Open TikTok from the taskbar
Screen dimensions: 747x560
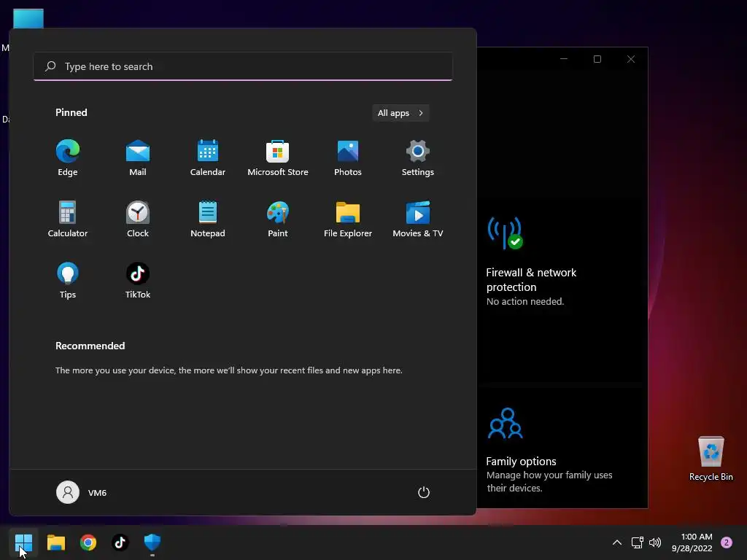tap(120, 542)
